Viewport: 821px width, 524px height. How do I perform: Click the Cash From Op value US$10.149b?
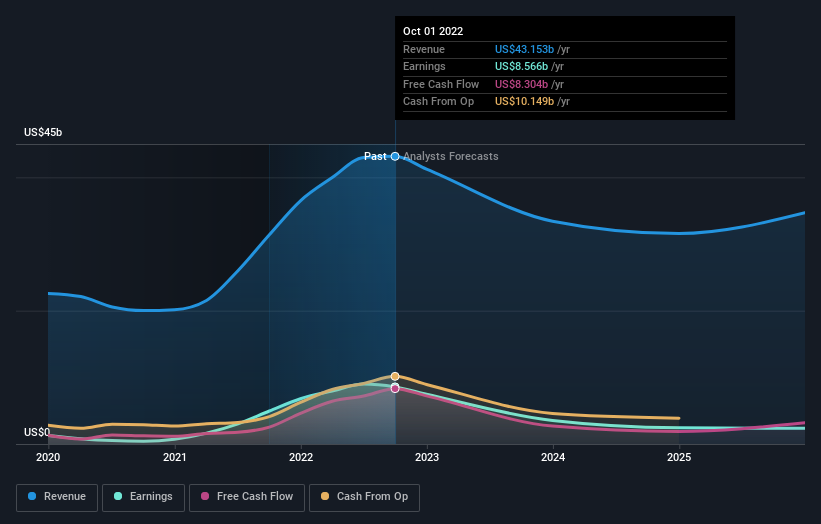(524, 102)
